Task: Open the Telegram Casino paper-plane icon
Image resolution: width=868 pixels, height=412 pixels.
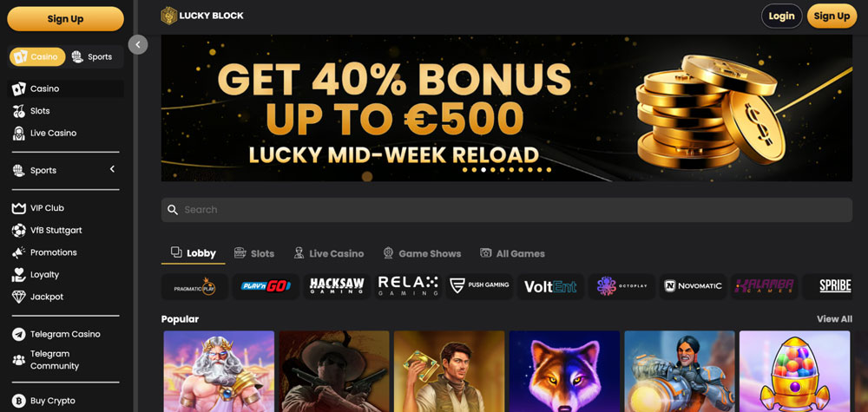Action: click(x=19, y=335)
